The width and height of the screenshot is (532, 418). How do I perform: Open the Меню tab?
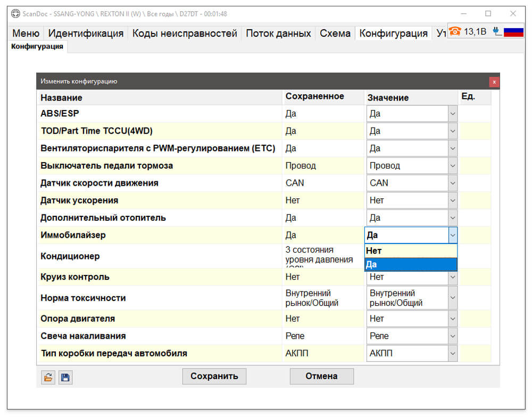point(26,34)
